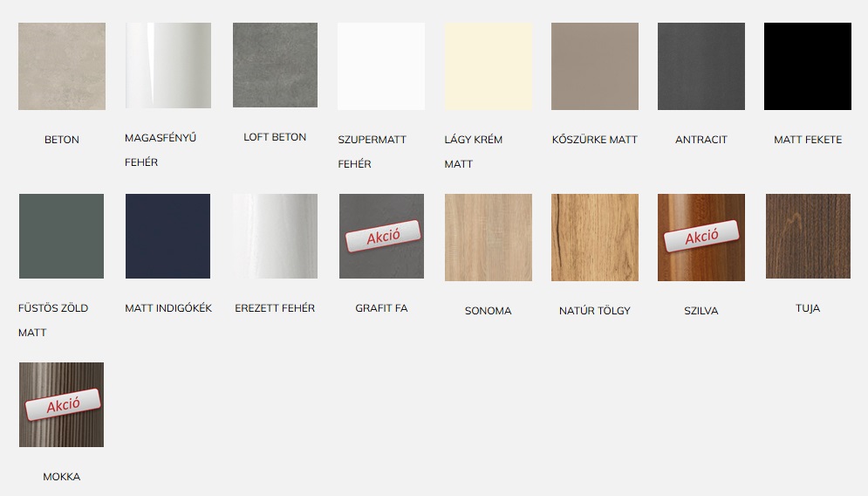Viewport: 868px width, 496px height.
Task: Choose the Füstös Zöld Matt swatch
Action: point(61,236)
